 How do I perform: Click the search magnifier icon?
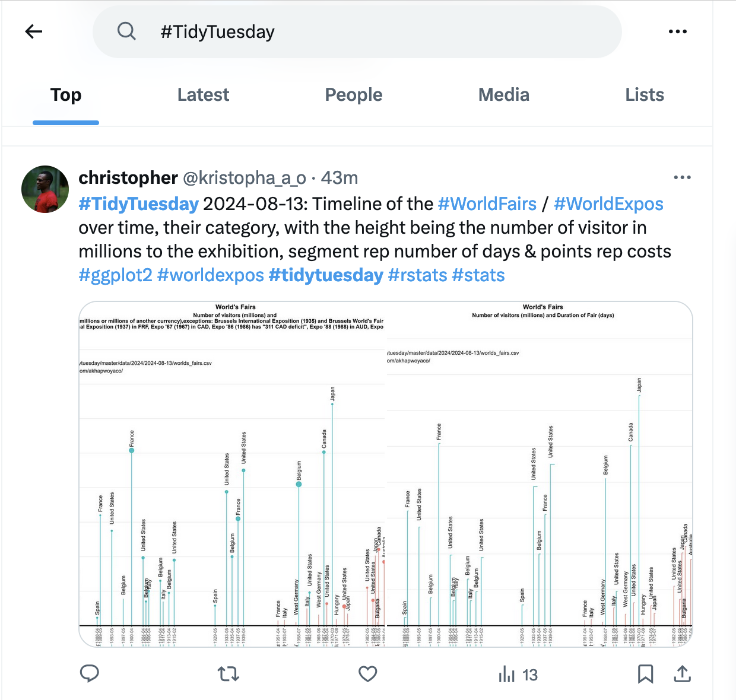pyautogui.click(x=126, y=31)
